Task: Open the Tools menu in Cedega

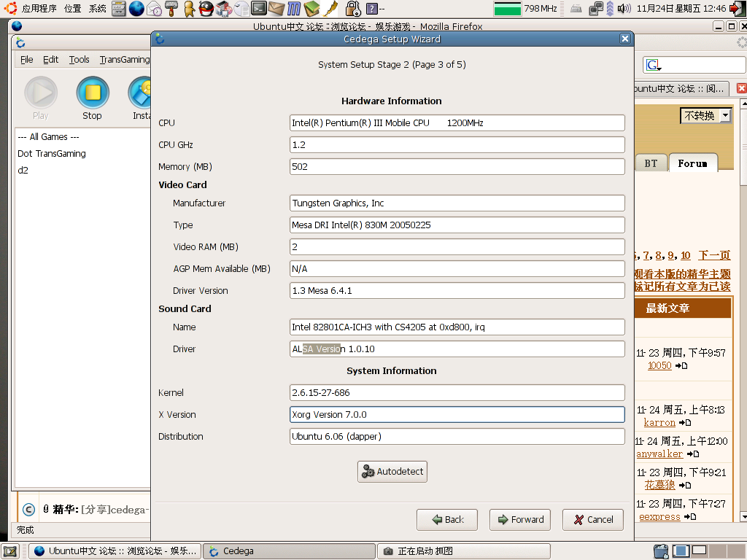Action: tap(79, 60)
